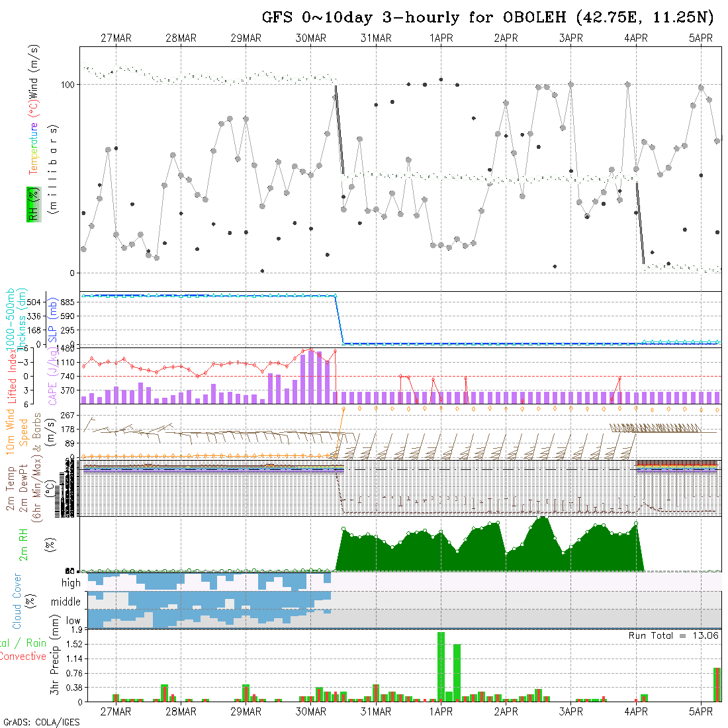This screenshot has width=728, height=728.
Task: Click the chart title mentioning OBOLEH
Action: pyautogui.click(x=490, y=17)
